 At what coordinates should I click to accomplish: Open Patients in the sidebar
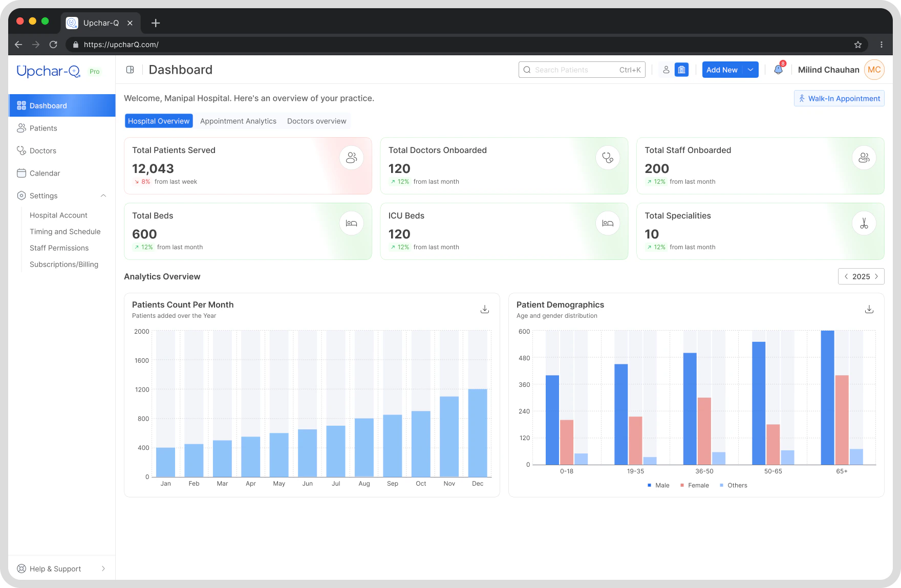tap(62, 128)
